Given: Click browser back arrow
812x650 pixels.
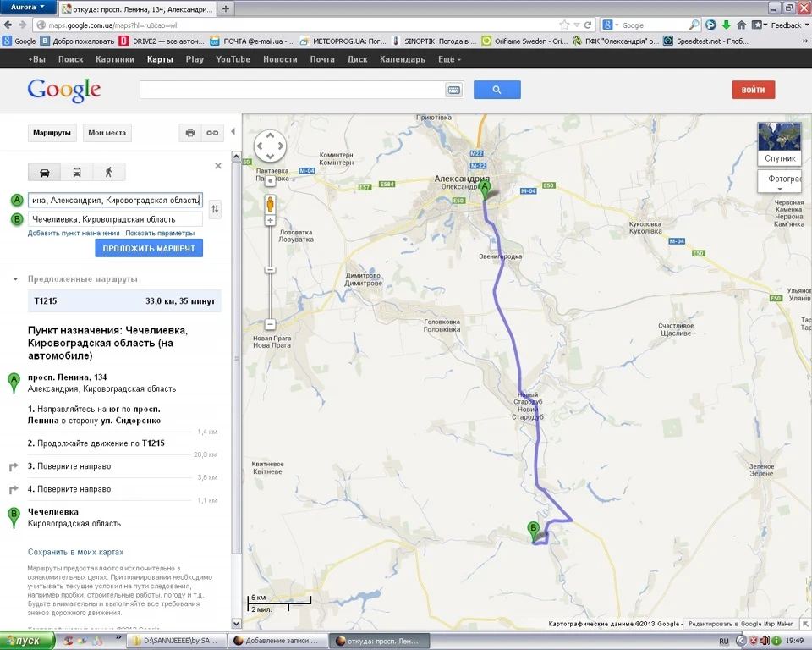Looking at the screenshot, I should [8, 25].
